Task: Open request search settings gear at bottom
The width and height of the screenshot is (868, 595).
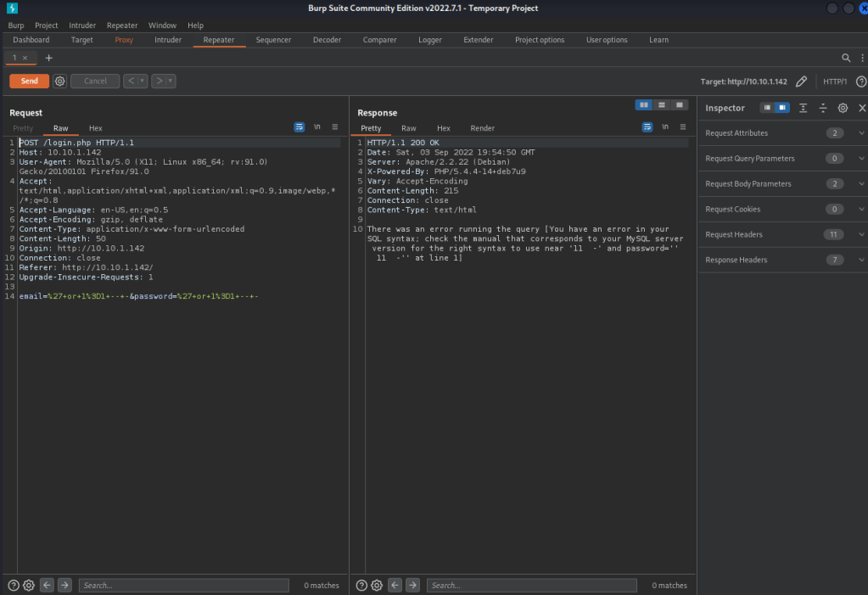Action: tap(28, 585)
